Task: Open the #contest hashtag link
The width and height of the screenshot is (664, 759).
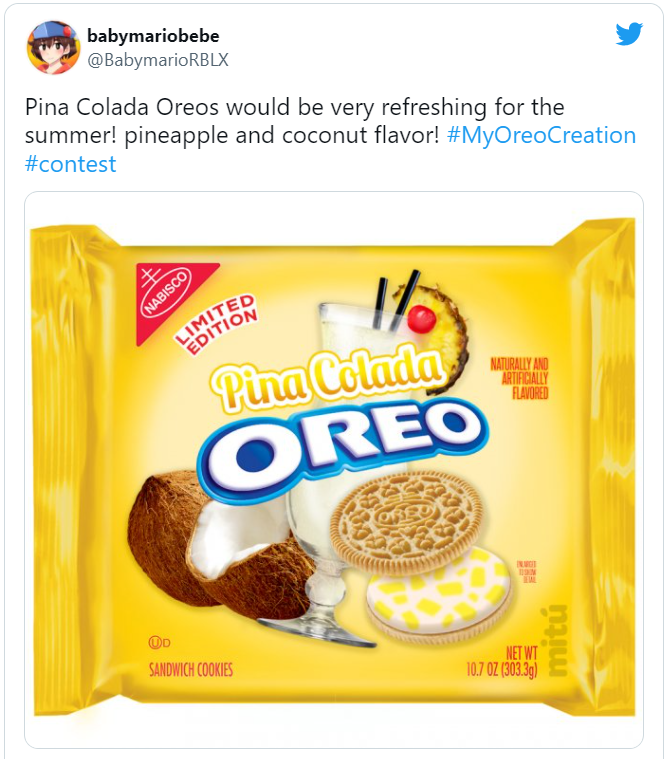Action: (70, 164)
